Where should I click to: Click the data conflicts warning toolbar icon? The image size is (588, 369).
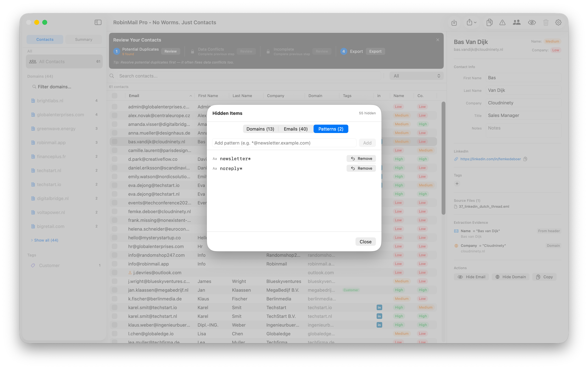click(x=502, y=23)
